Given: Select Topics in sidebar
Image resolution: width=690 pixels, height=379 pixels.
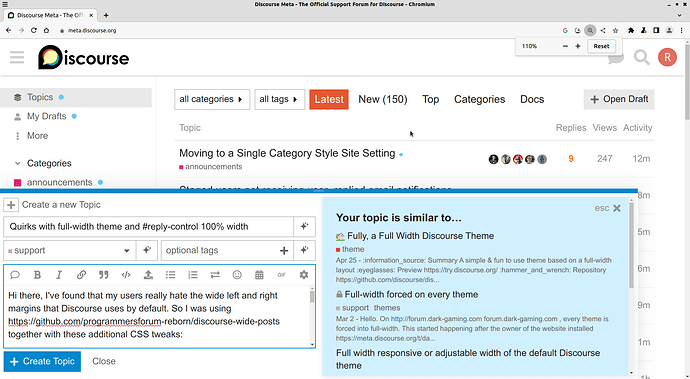Looking at the screenshot, I should 76,97.
